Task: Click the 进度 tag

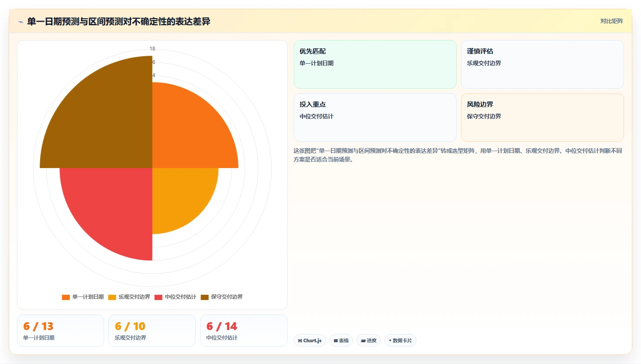Action: [x=369, y=340]
